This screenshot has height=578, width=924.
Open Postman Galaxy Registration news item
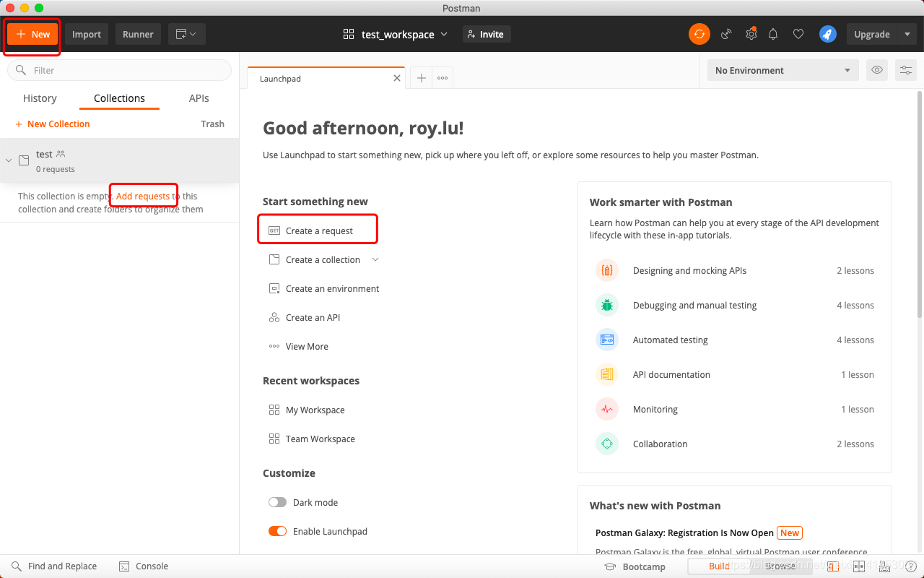pos(684,532)
